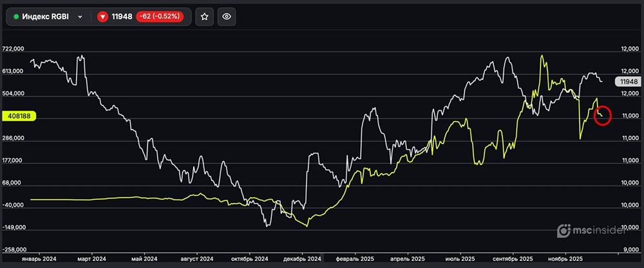Add Индекс RGBI to favorites with star
The width and height of the screenshot is (644, 268).
click(204, 17)
